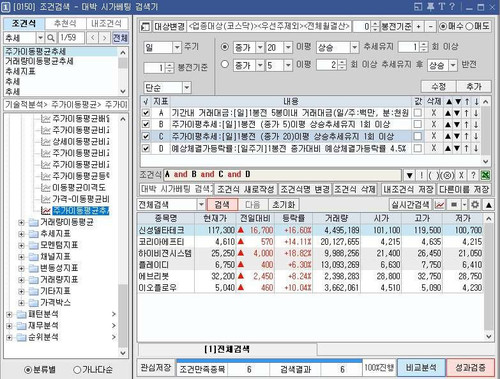The height and width of the screenshot is (379, 500).
Task: Expand the 패턴분석 folder
Action: click(x=9, y=314)
